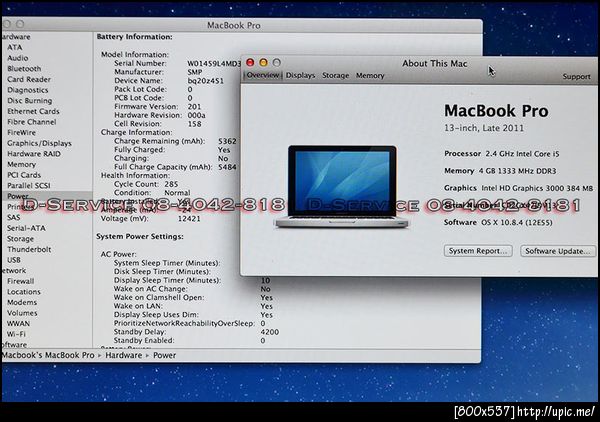Click the Condition value Normal
Image resolution: width=600 pixels, height=422 pixels.
tap(177, 193)
